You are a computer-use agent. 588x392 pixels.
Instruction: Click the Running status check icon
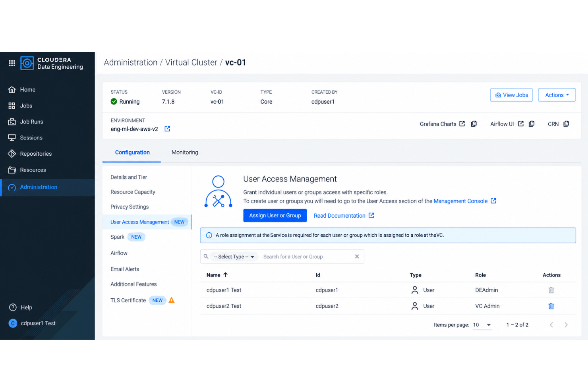coord(114,101)
